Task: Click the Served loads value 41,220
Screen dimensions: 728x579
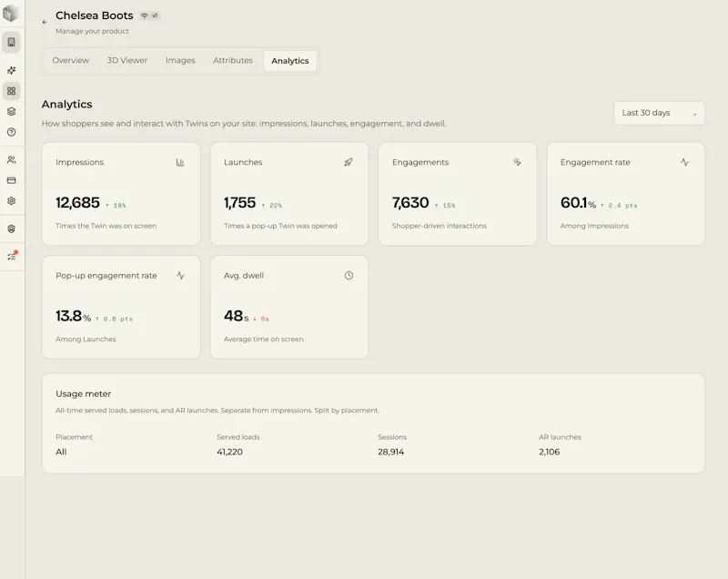Action: pyautogui.click(x=229, y=452)
